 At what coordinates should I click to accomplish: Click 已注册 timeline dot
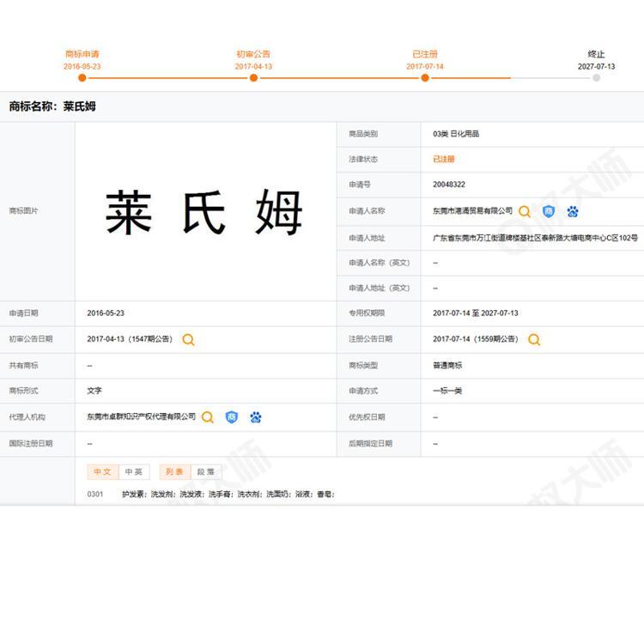click(425, 78)
